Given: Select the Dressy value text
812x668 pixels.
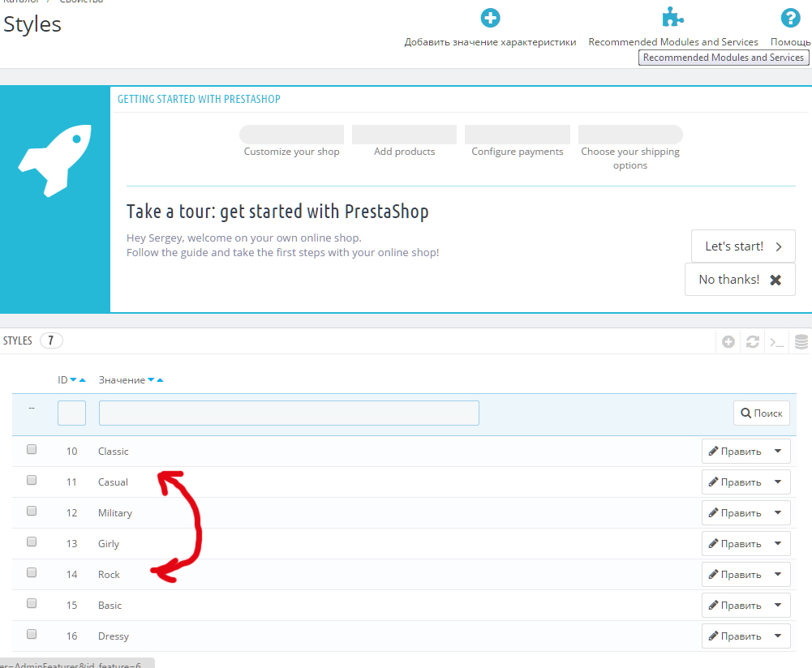Looking at the screenshot, I should click(114, 636).
